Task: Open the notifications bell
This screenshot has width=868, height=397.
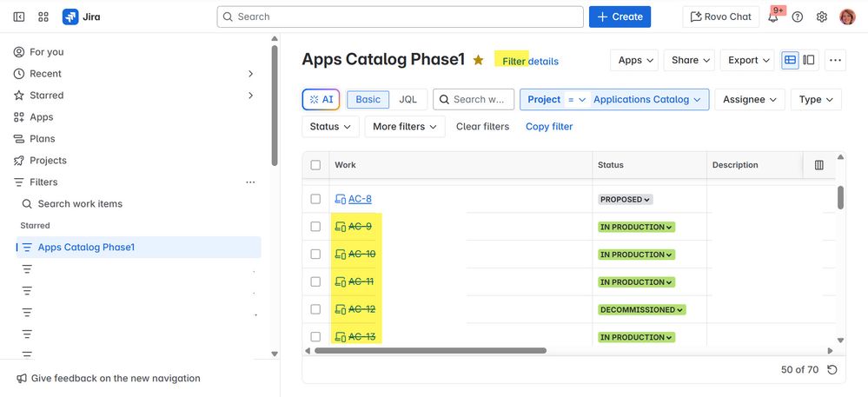Action: coord(772,17)
